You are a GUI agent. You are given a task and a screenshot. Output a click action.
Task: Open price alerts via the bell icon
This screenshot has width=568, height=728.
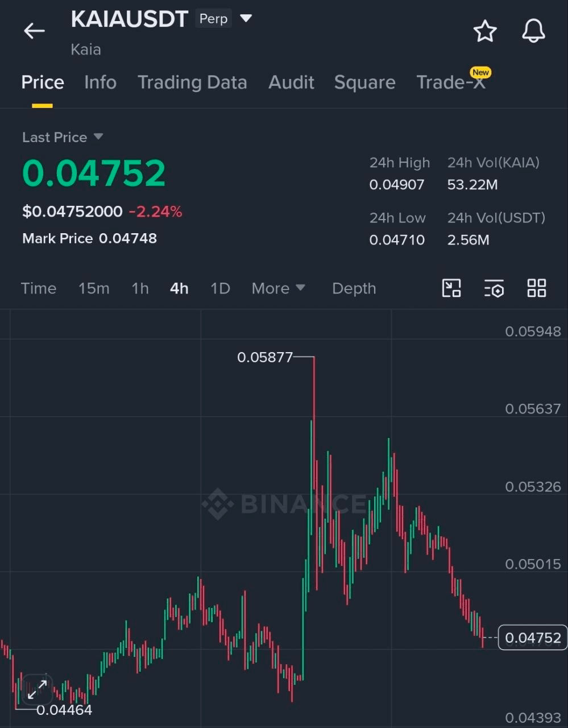point(533,31)
